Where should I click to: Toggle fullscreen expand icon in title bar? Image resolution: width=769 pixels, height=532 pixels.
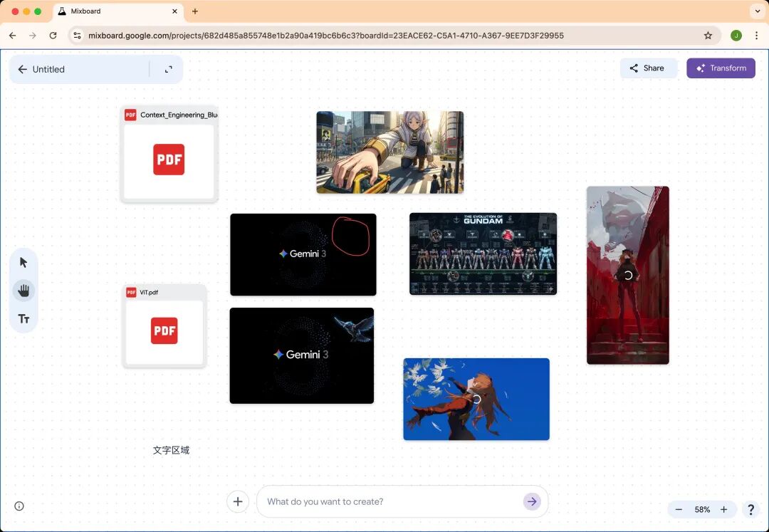[x=169, y=69]
